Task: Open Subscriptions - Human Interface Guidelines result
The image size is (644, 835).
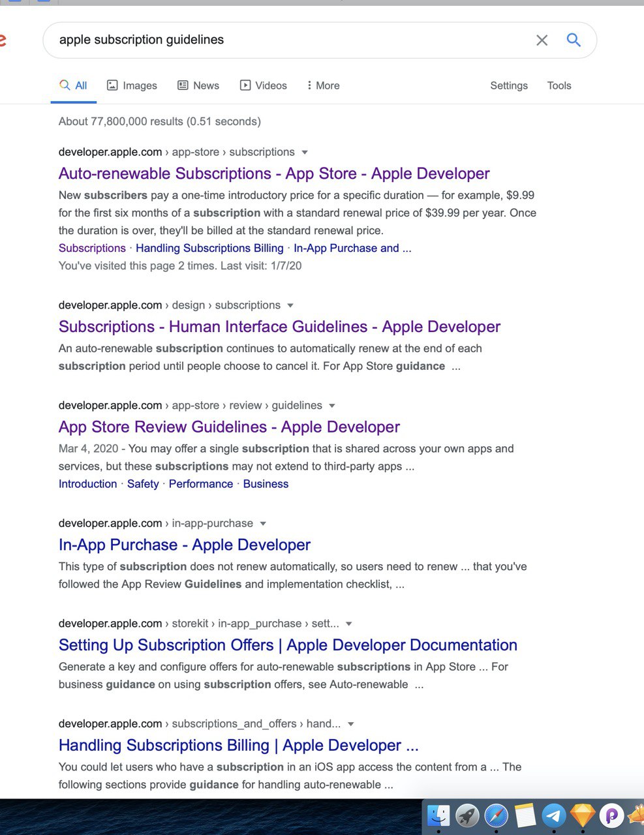Action: pyautogui.click(x=279, y=327)
